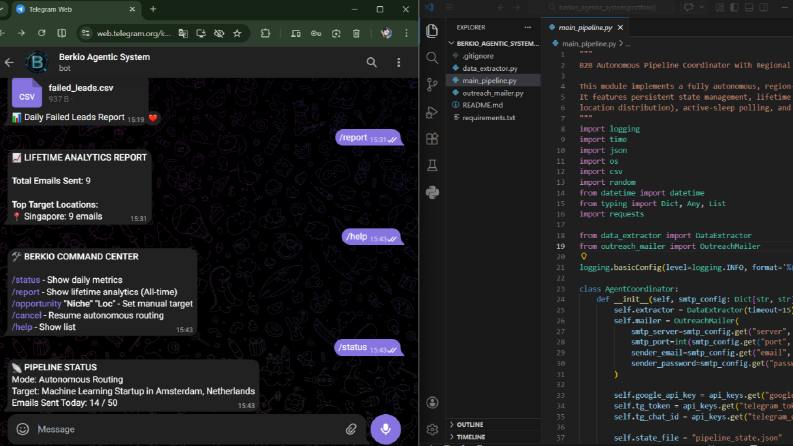Toggle the heart reaction on failed leads report
This screenshot has width=793, height=446.
(153, 118)
